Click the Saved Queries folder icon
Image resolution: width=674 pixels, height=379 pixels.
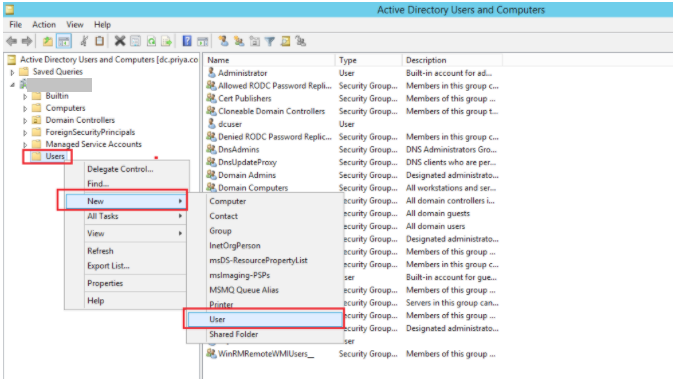(x=25, y=71)
